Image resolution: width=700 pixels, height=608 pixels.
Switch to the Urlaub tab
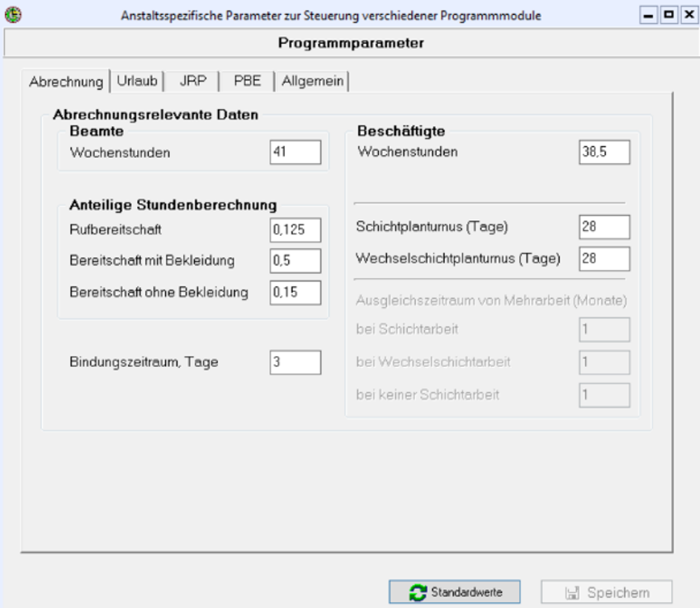pyautogui.click(x=137, y=81)
